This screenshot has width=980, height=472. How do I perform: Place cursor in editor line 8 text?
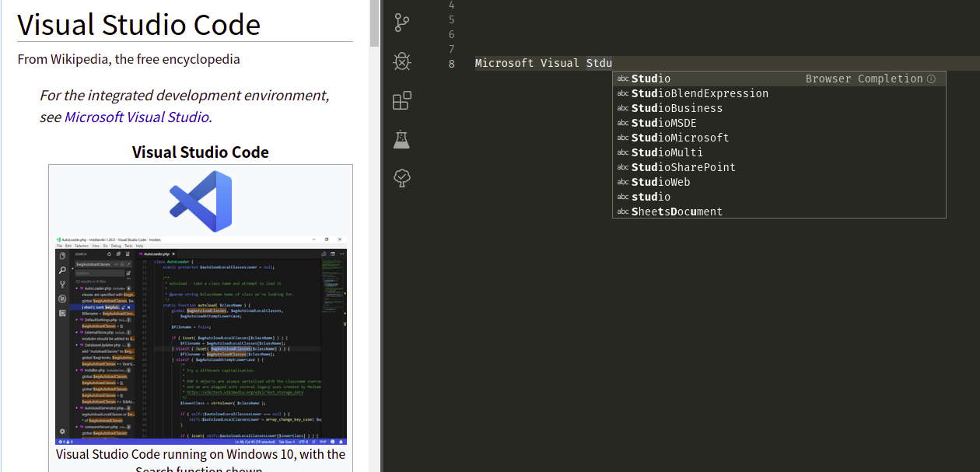544,63
